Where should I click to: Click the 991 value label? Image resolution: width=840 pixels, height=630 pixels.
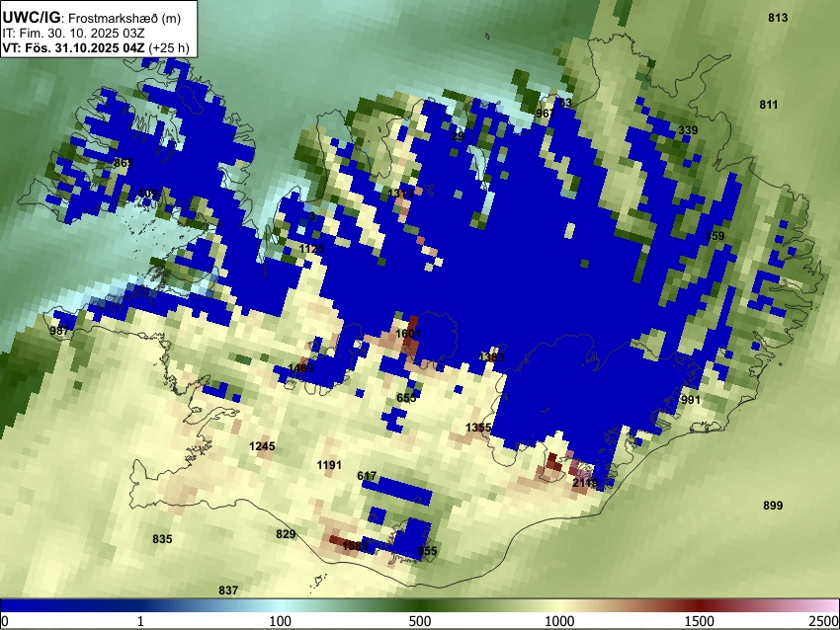pyautogui.click(x=691, y=400)
